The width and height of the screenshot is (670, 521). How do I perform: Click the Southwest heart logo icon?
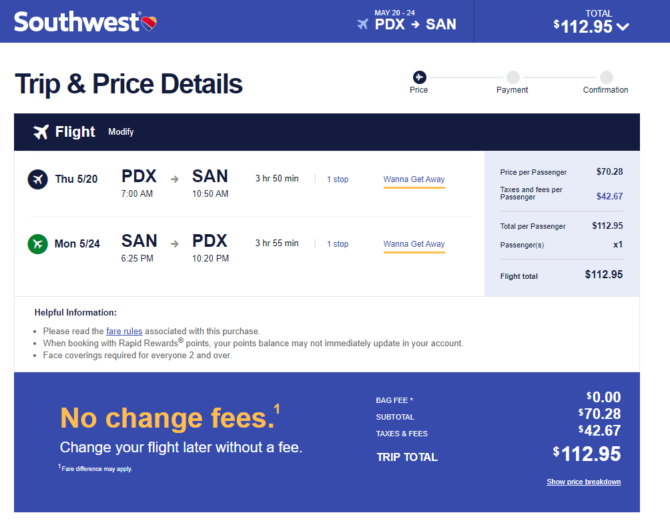(149, 23)
